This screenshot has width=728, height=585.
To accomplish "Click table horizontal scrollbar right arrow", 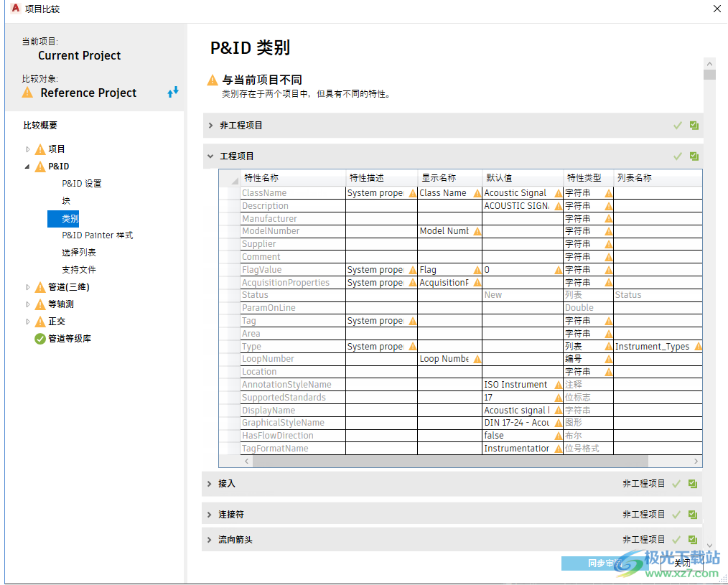I will click(696, 461).
